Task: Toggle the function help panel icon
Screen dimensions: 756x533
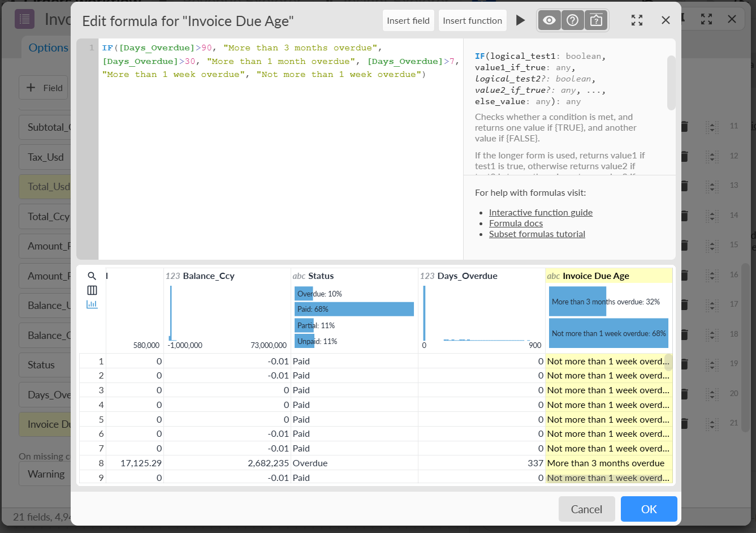Action: click(596, 20)
